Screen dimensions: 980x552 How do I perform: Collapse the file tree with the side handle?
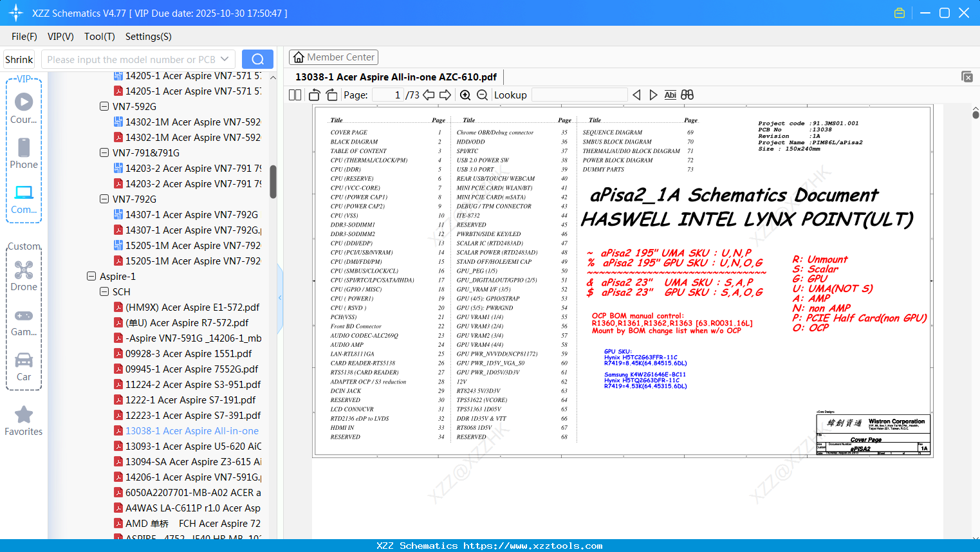[280, 298]
